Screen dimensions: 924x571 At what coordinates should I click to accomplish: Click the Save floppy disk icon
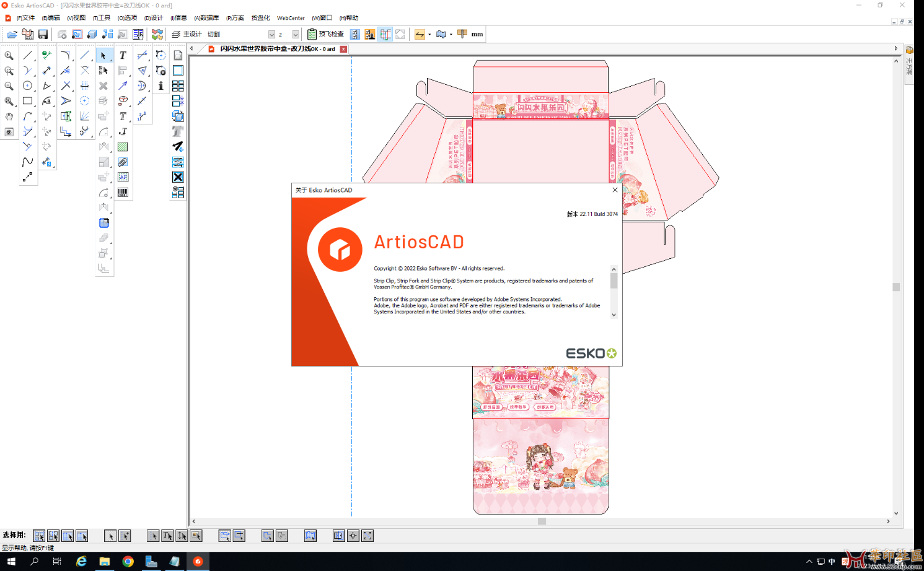point(43,34)
